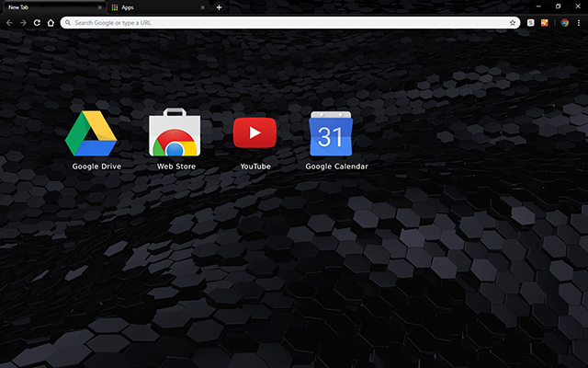Open a new tab with plus button
Viewport: 588px width, 368px height.
click(x=219, y=7)
